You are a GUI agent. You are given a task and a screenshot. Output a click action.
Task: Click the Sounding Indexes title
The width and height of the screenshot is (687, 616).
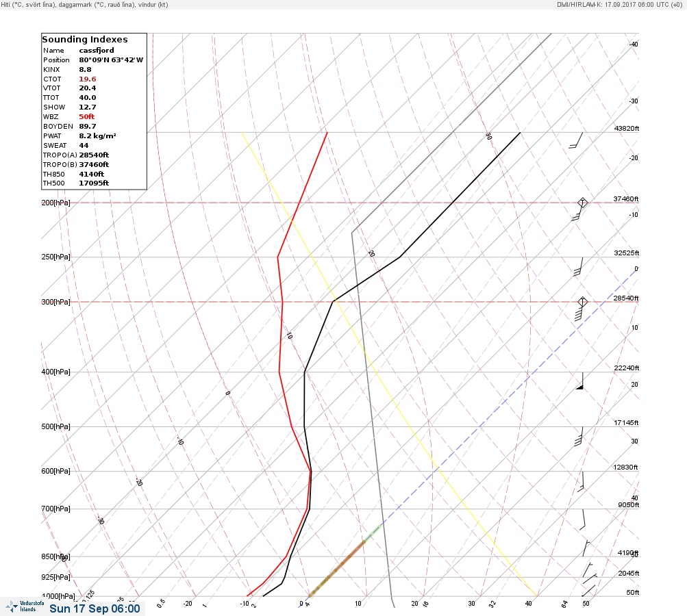85,40
